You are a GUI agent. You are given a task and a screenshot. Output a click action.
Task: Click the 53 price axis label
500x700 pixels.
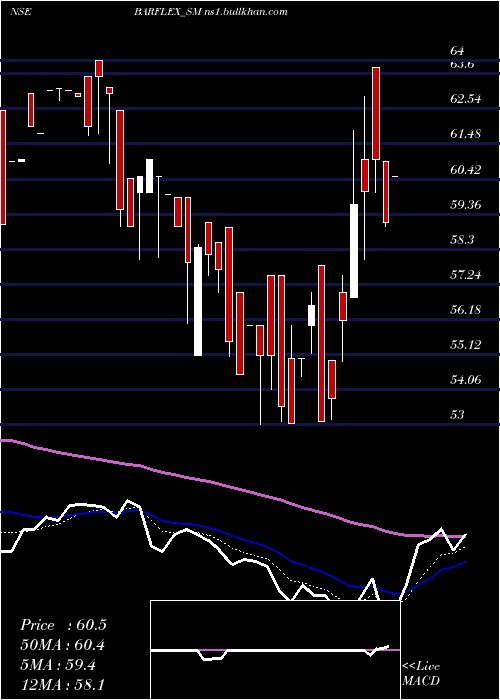(x=457, y=415)
